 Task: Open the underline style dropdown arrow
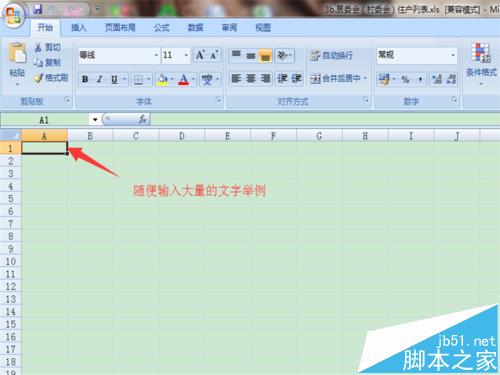coord(124,79)
